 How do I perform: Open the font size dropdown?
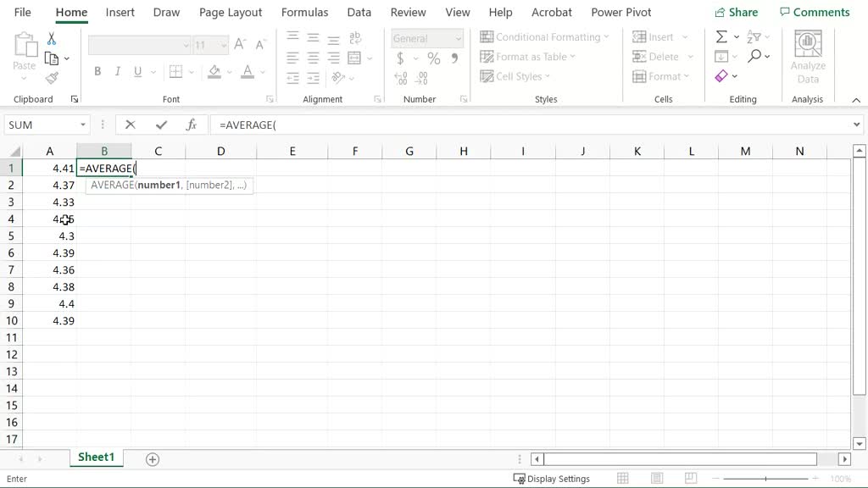pyautogui.click(x=224, y=46)
